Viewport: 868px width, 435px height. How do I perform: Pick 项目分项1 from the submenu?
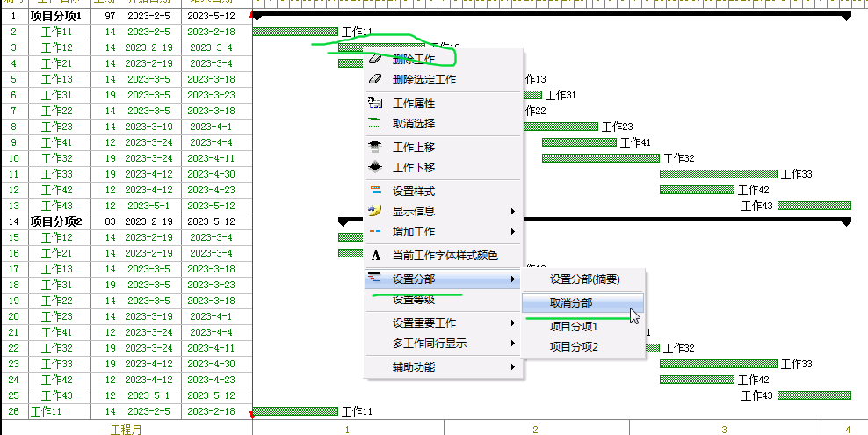tap(574, 327)
